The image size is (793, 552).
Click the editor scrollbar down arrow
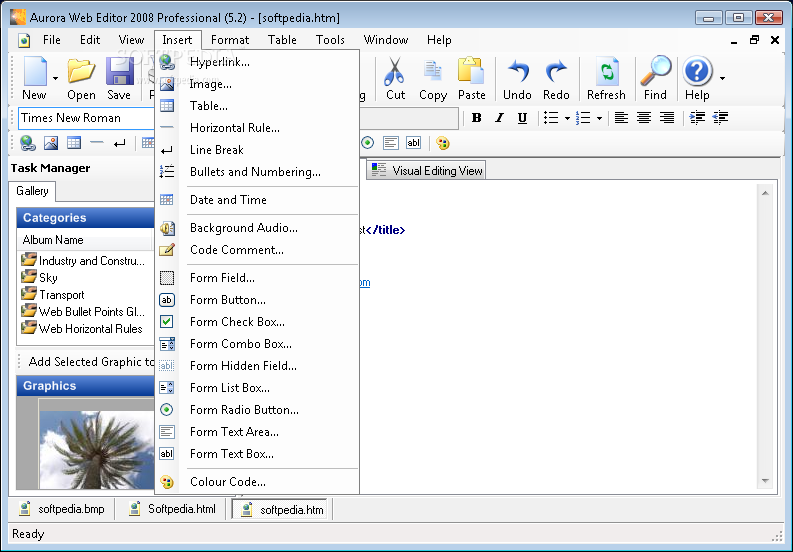pos(765,481)
